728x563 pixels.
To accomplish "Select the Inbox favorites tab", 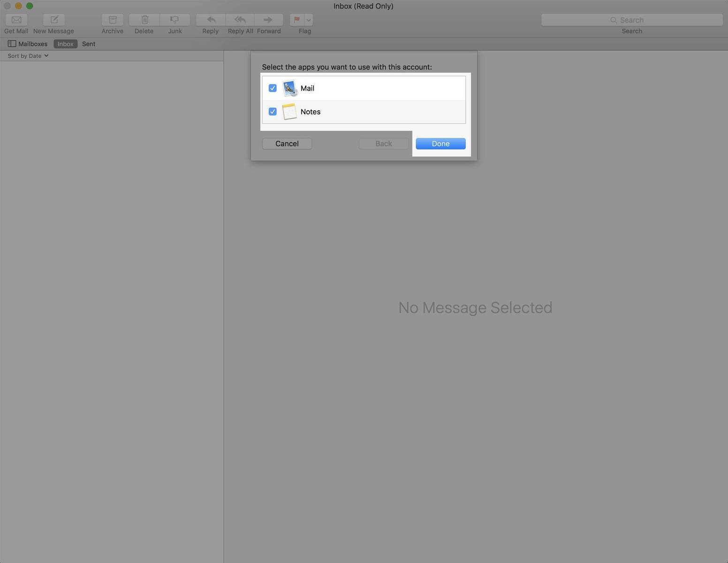I will [66, 44].
